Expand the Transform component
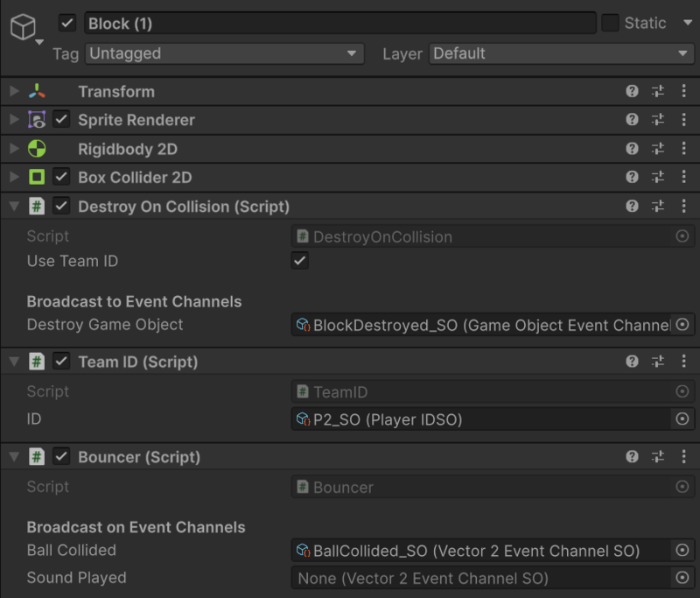Viewport: 700px width, 598px height. point(14,91)
